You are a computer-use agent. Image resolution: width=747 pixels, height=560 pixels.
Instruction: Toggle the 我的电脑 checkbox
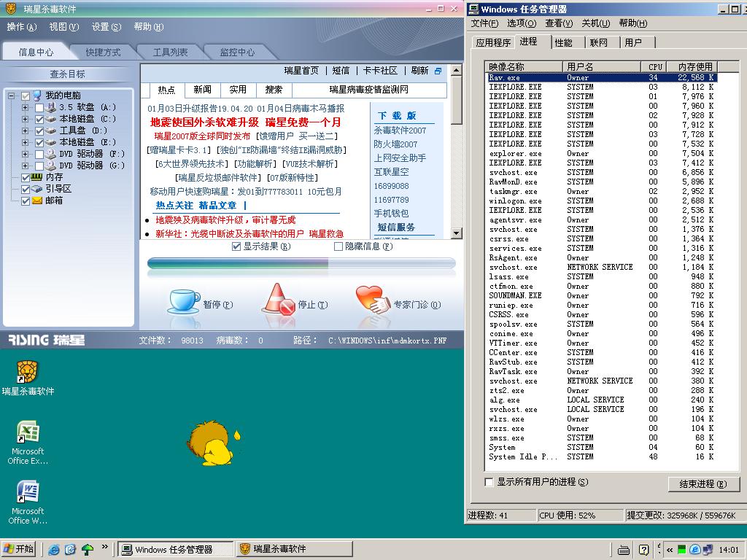pyautogui.click(x=26, y=96)
